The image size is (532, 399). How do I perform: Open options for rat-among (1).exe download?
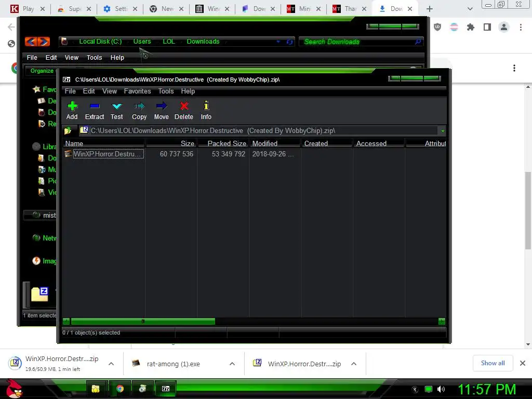232,364
